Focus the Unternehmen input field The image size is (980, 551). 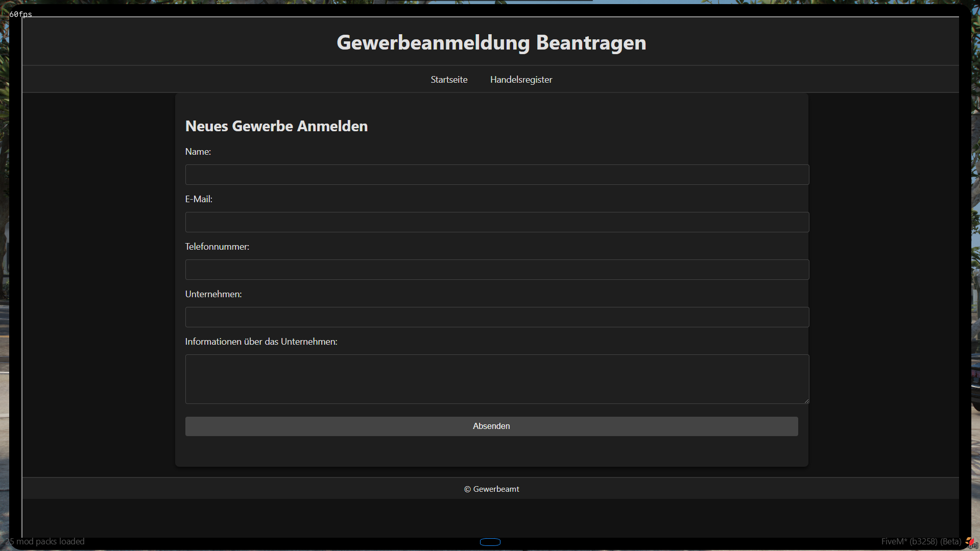coord(497,317)
